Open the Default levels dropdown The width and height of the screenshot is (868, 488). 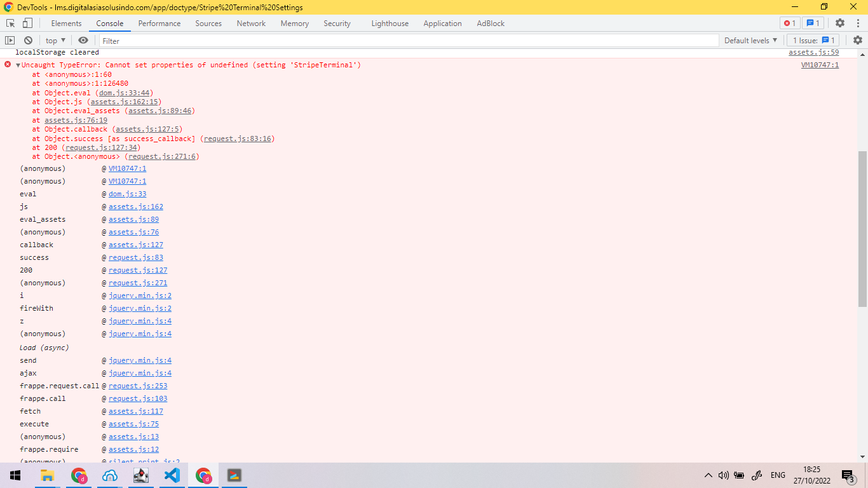pos(751,40)
